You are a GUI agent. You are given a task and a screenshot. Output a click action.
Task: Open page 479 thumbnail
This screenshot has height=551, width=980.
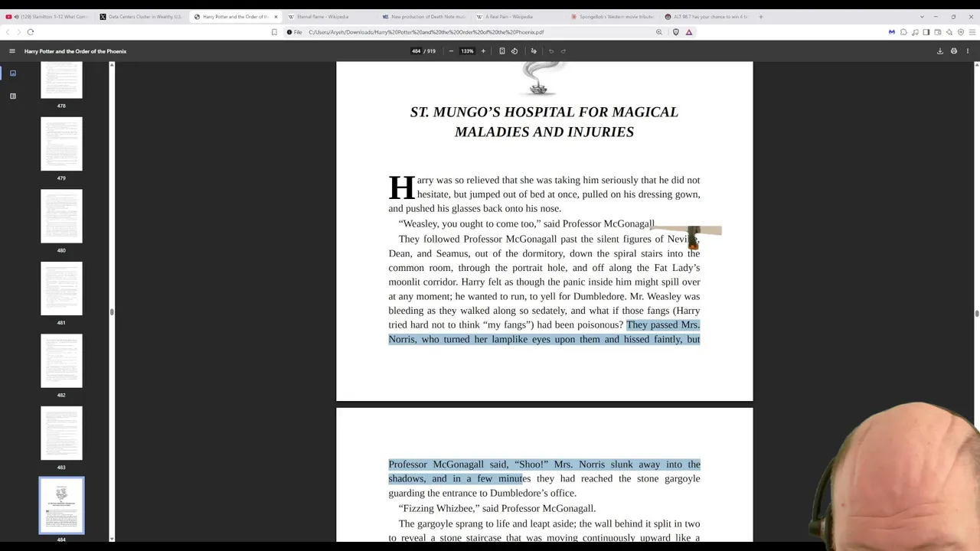point(61,144)
